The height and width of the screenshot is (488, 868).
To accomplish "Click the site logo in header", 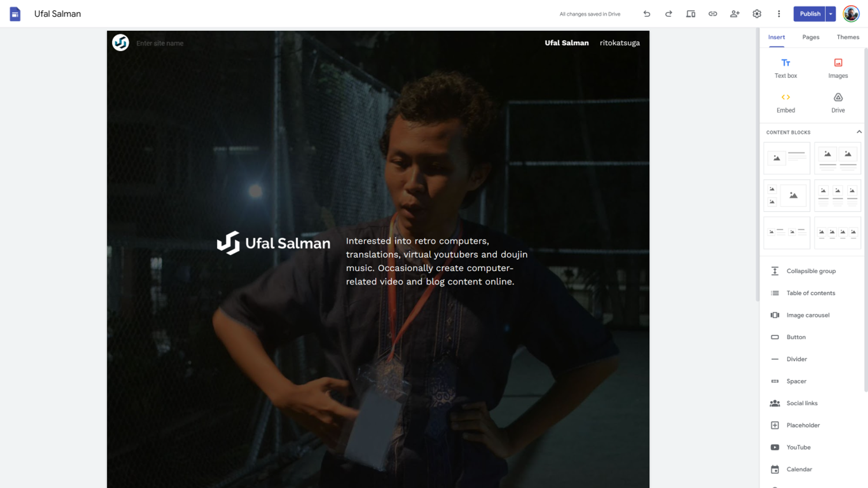I will click(121, 43).
